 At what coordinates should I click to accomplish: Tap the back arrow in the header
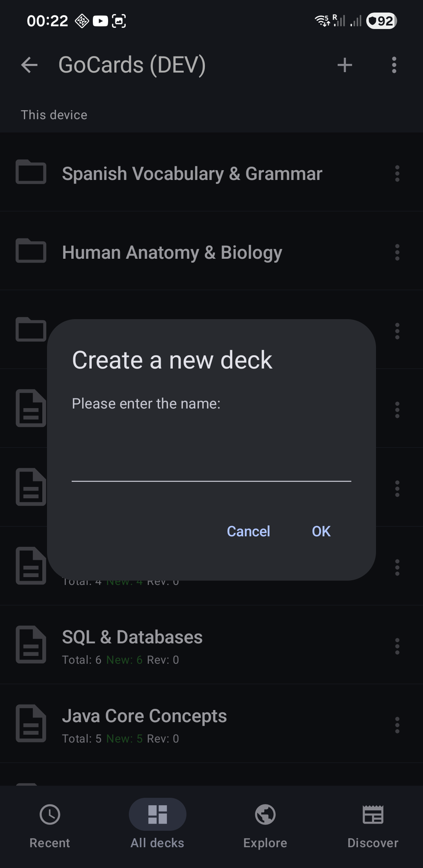[x=29, y=65]
